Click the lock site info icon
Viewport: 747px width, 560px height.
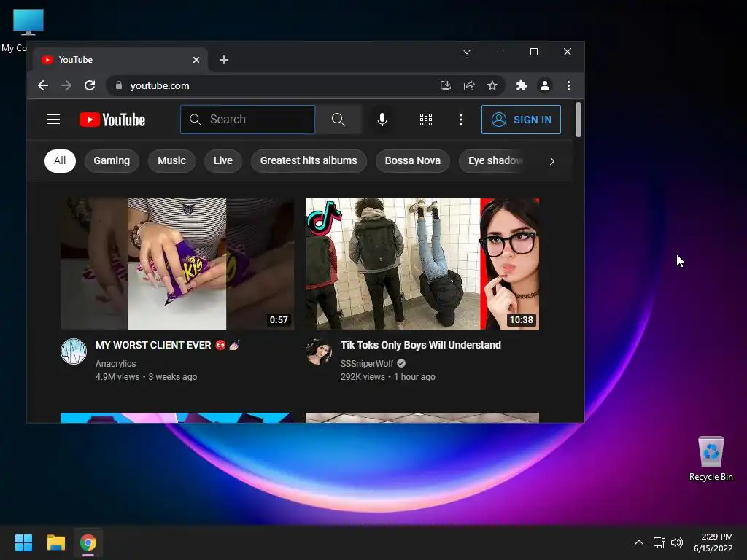119,86
